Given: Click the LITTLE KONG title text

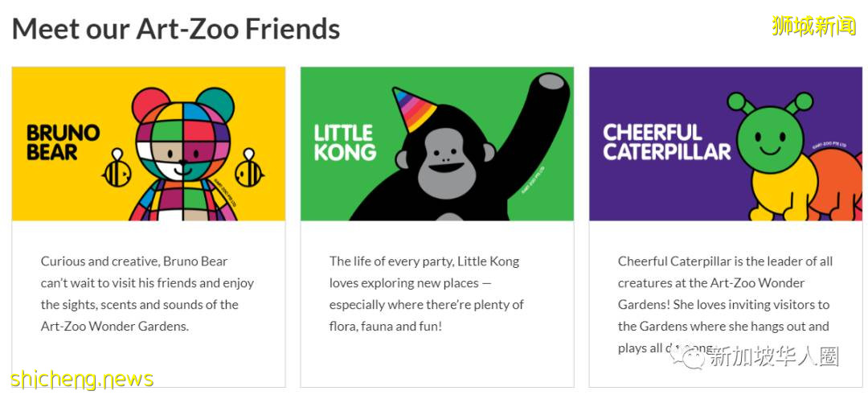Looking at the screenshot, I should 344,142.
